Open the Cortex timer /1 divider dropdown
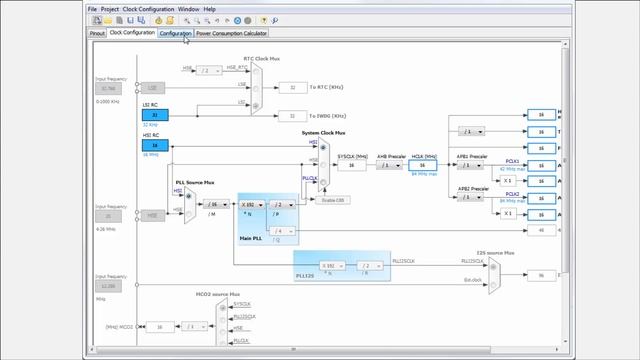640x360 pixels. coord(471,131)
